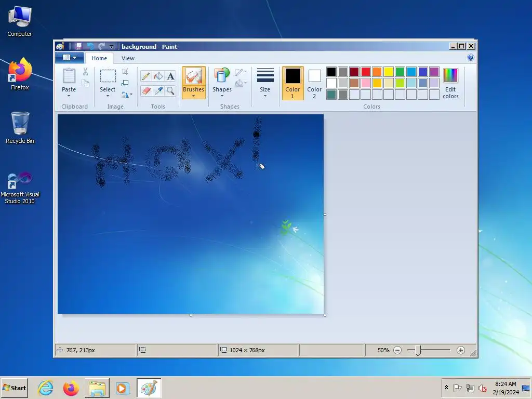Click Firefox icon in taskbar

click(x=71, y=388)
